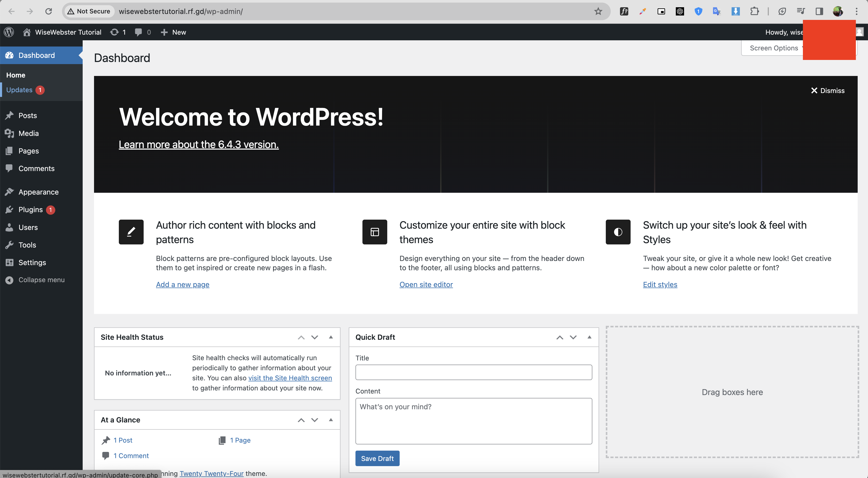Toggle the At a Glance panel
Image resolution: width=868 pixels, height=478 pixels.
coord(331,420)
